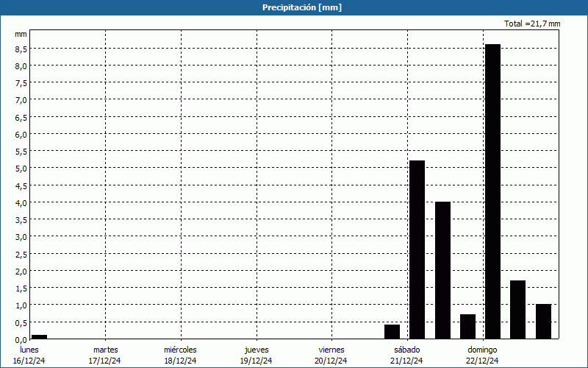Image resolution: width=588 pixels, height=368 pixels.
Task: Click the viernes 20/12/24 axis label
Action: (x=331, y=355)
